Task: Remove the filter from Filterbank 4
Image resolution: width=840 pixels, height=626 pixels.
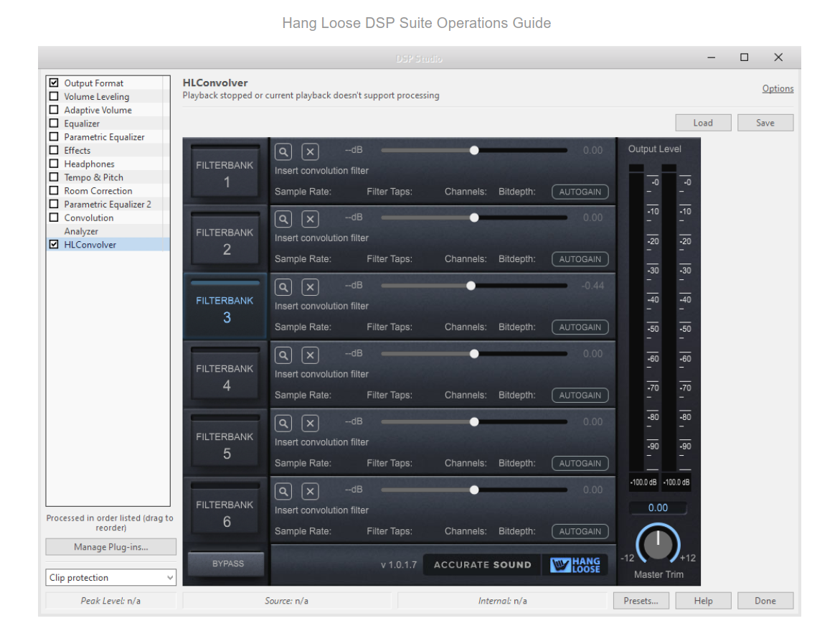Action: [x=310, y=355]
